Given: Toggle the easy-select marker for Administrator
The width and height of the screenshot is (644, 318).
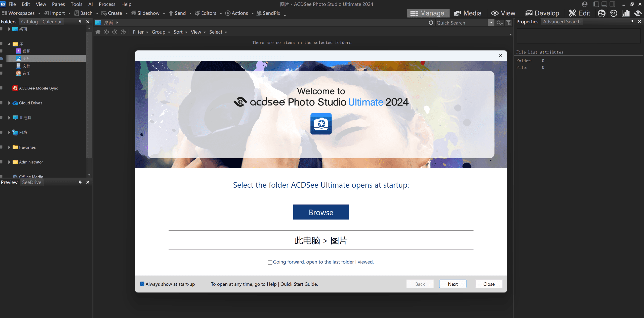Looking at the screenshot, I should coord(2,162).
